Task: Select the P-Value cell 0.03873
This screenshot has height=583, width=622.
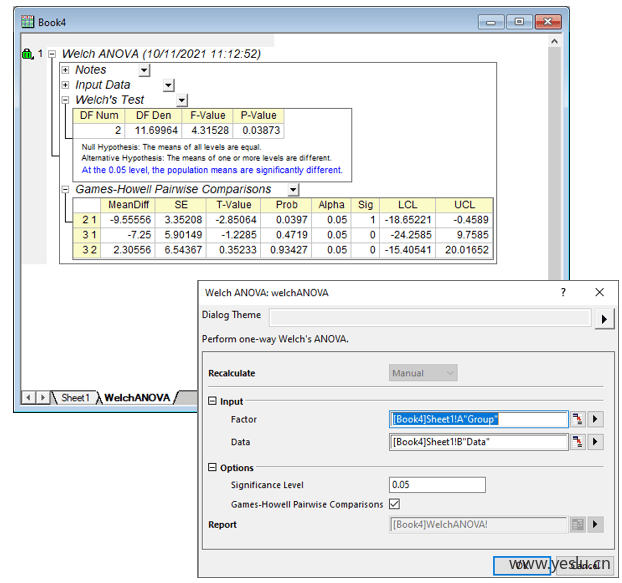Action: 258,130
